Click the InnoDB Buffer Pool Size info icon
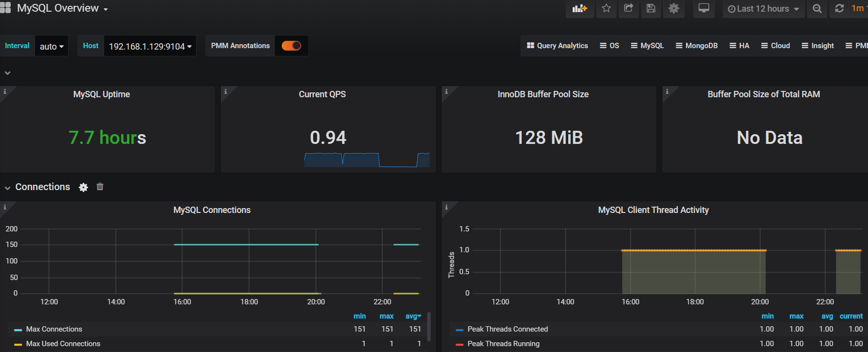 (x=446, y=91)
